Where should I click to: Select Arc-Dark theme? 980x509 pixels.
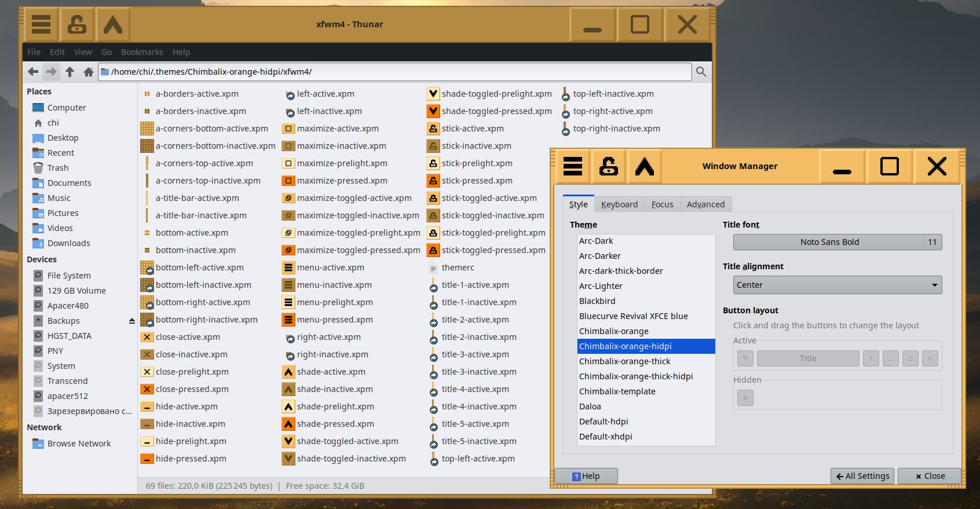646,241
